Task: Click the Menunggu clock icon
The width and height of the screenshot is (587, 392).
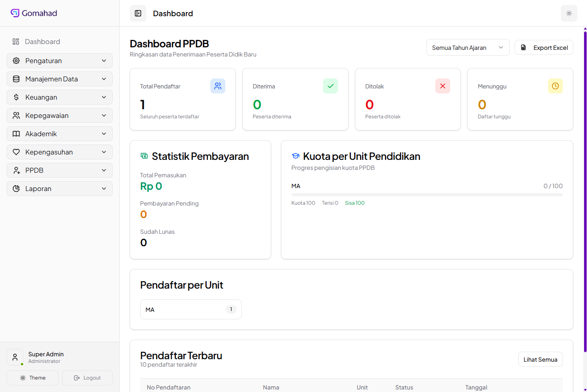Action: tap(555, 86)
